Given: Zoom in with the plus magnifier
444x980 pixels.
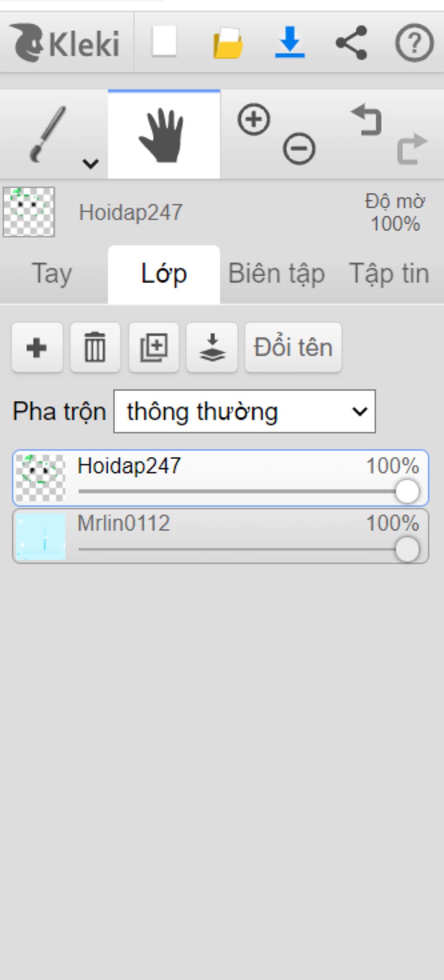Looking at the screenshot, I should click(254, 119).
